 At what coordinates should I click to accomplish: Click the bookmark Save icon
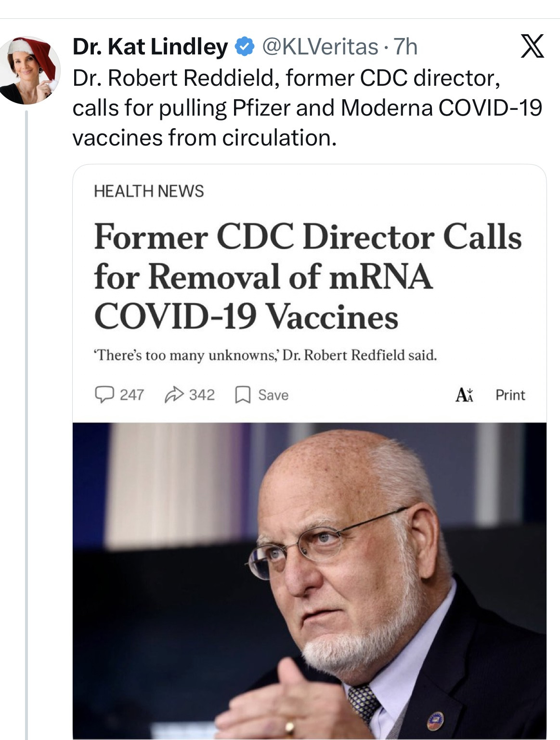point(242,396)
